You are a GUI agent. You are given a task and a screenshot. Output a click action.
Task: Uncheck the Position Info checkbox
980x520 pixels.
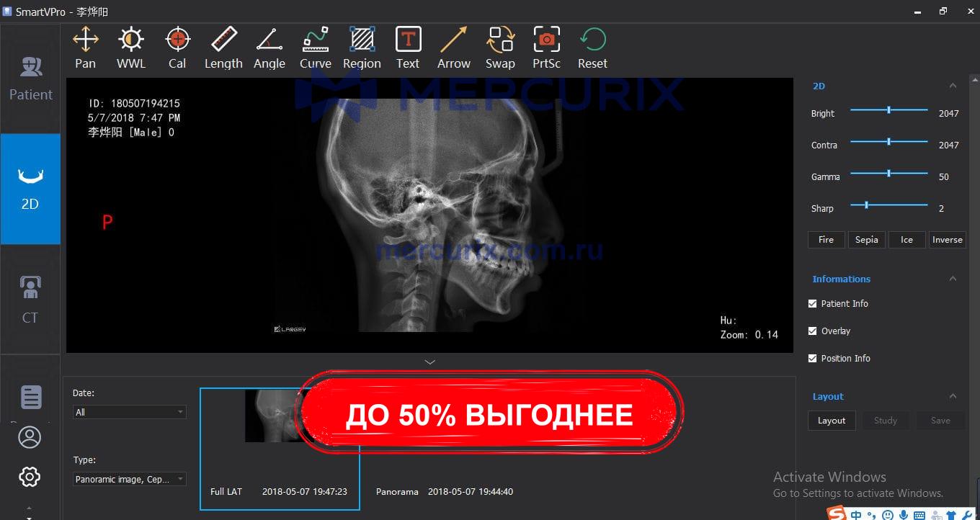[x=813, y=359]
